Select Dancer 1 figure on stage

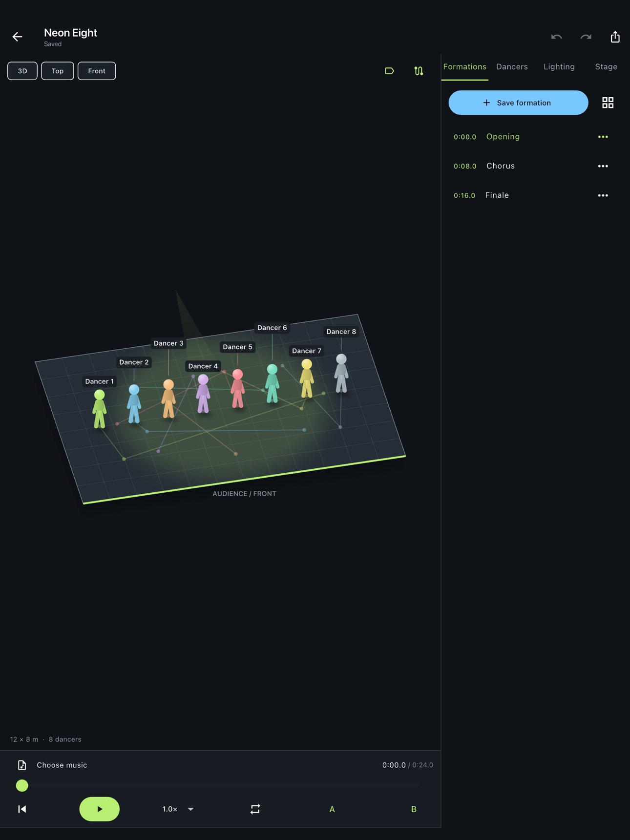pyautogui.click(x=100, y=409)
